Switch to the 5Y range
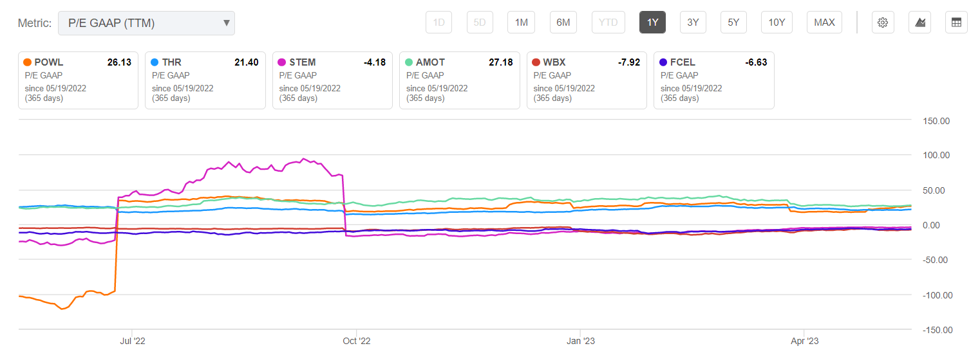The width and height of the screenshot is (980, 364). (x=733, y=23)
